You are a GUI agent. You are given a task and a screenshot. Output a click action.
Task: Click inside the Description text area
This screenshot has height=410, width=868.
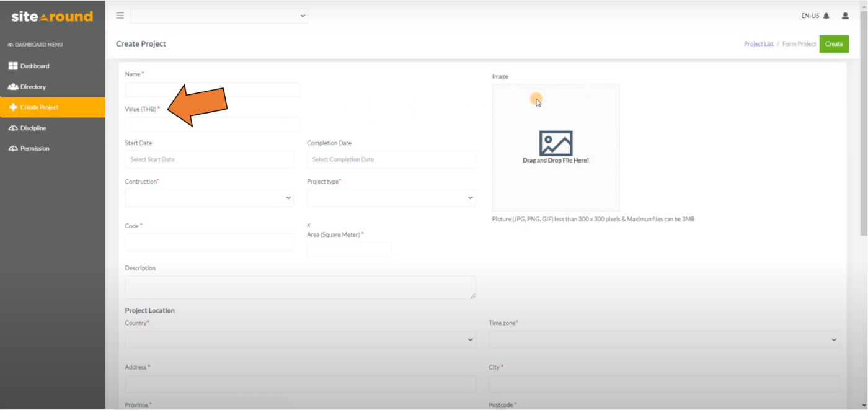(300, 287)
